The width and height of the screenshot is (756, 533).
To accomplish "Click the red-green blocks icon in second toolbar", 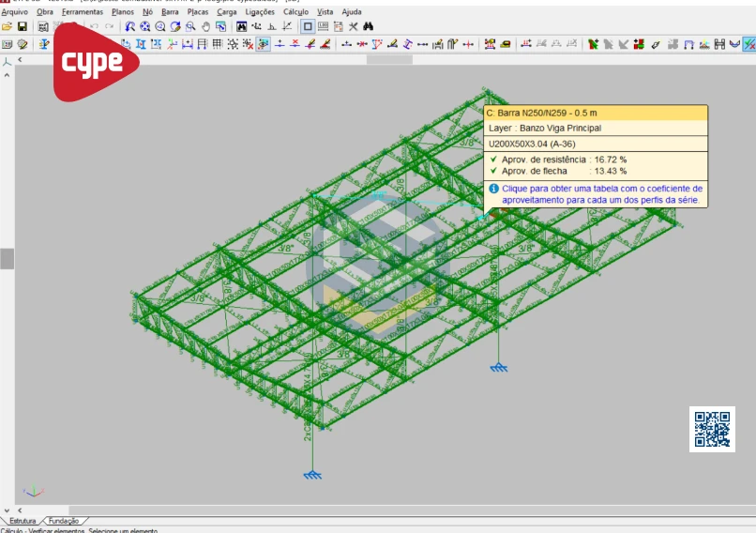I will pyautogui.click(x=639, y=44).
